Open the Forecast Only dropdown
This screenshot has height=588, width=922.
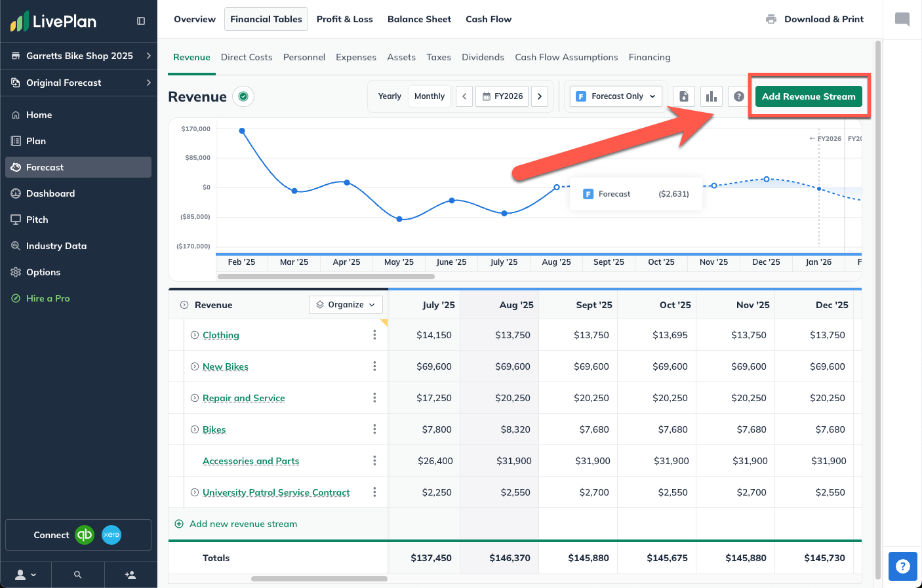coord(615,96)
